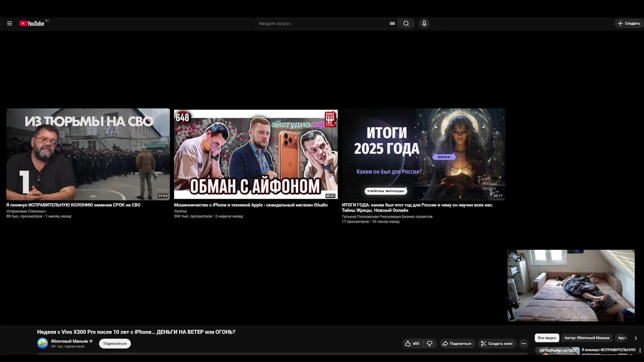
Task: Click the video title Неделя с Vivo X300 Pro
Action: [x=136, y=332]
